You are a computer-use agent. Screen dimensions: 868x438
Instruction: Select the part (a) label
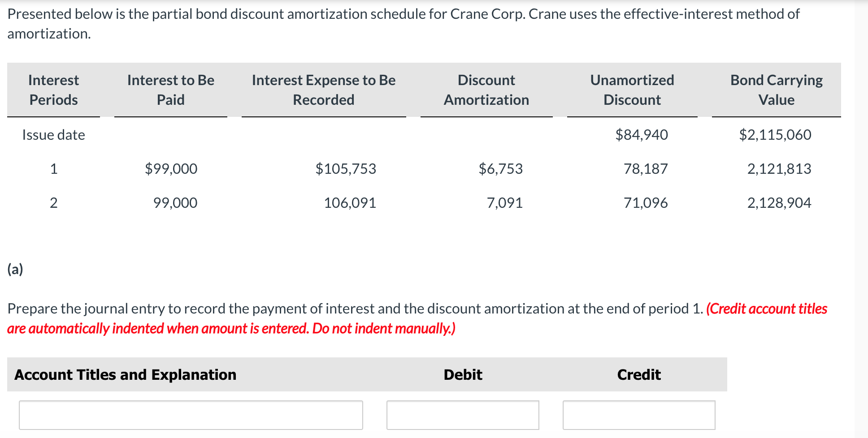tap(16, 269)
